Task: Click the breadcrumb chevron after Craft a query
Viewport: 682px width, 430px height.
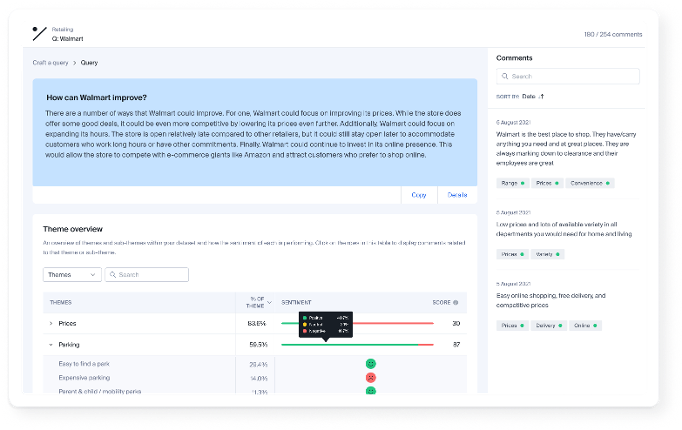Action: tap(74, 63)
